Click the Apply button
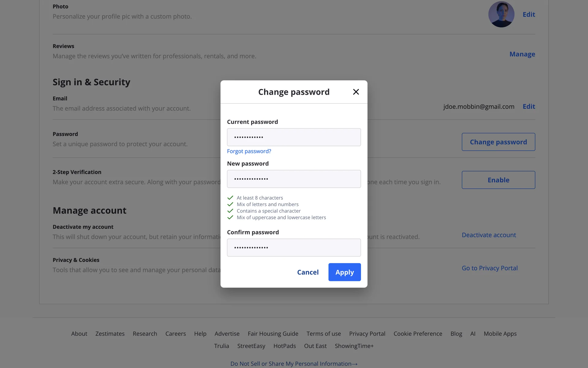The height and width of the screenshot is (368, 588). (x=345, y=272)
